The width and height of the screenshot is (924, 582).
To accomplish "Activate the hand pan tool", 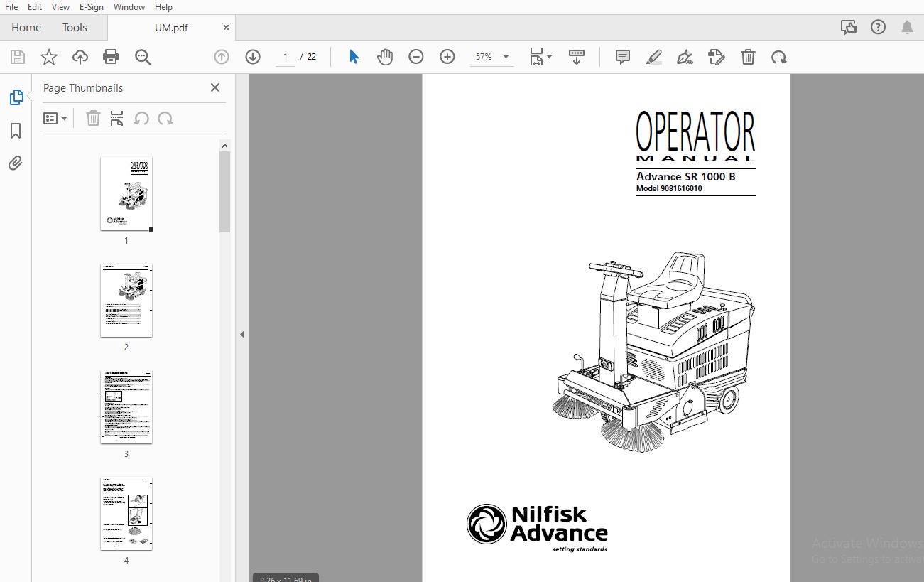I will pos(385,57).
